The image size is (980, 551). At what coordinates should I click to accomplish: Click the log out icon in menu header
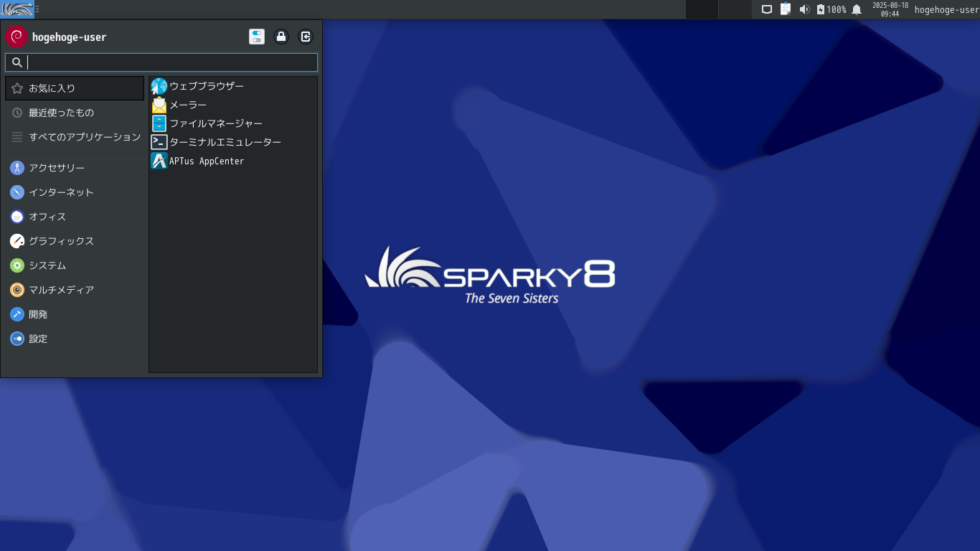point(306,37)
